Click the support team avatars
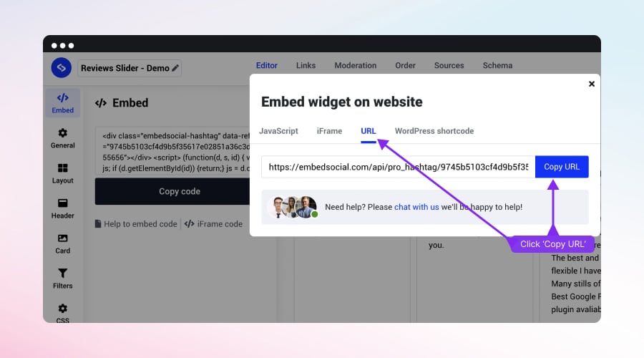644x358 pixels. [x=293, y=207]
